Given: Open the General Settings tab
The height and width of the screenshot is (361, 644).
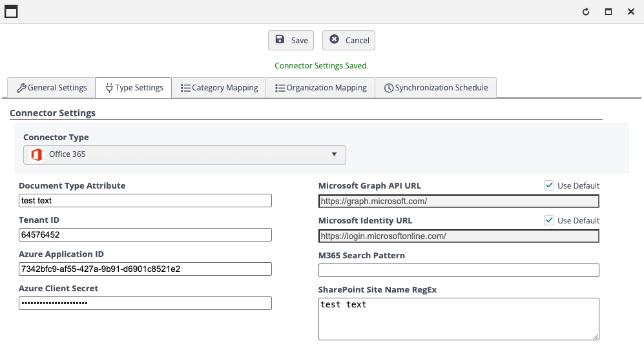Looking at the screenshot, I should point(51,87).
